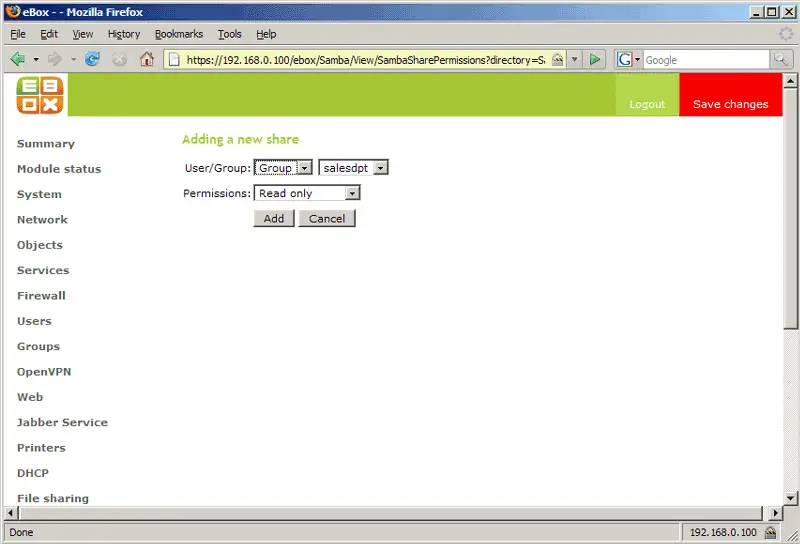The image size is (800, 544).
Task: Click the browser Back arrow button
Action: coord(18,59)
